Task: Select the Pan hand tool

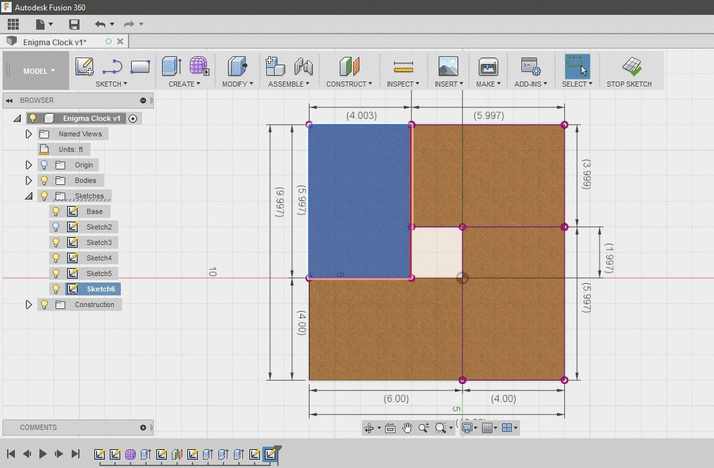Action: tap(407, 428)
